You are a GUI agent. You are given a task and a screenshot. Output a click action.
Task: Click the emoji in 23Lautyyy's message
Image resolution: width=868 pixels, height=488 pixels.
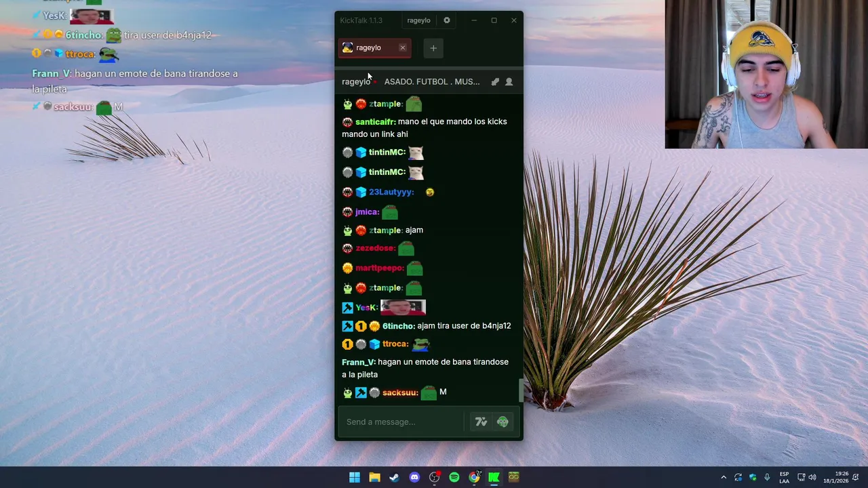pyautogui.click(x=430, y=192)
